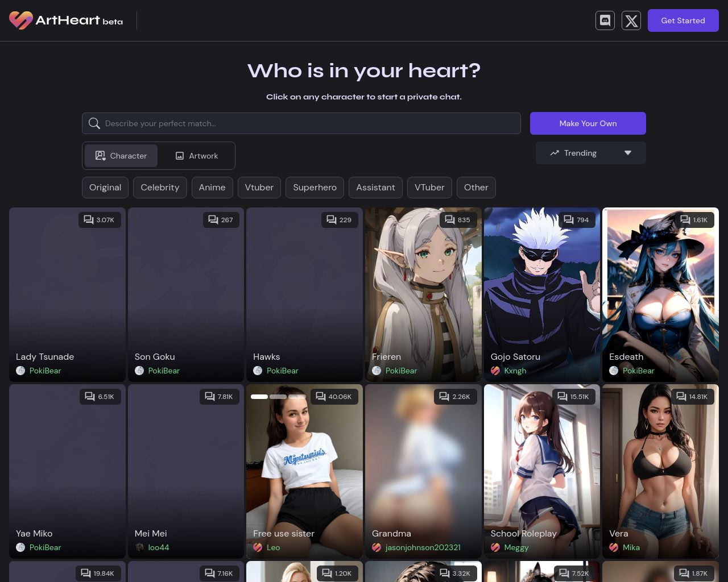Select second image indicator on 40.06K card
Screen dimensions: 728x582
click(278, 397)
